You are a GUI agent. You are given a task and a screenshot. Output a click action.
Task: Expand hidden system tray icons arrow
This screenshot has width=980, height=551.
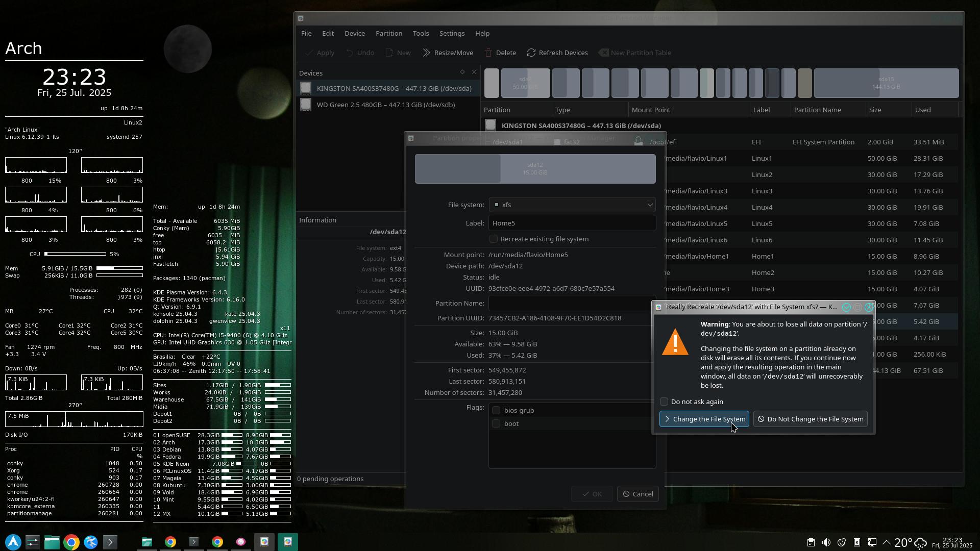[887, 542]
